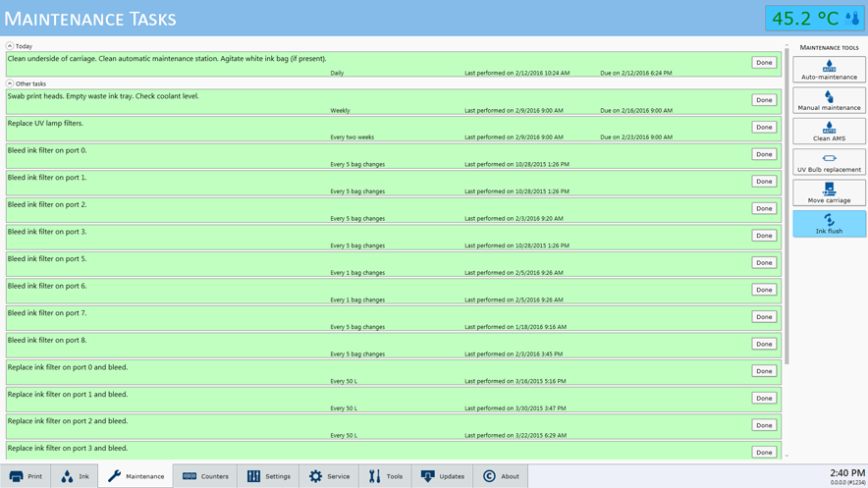Click the temperature indicator in header

click(x=814, y=19)
